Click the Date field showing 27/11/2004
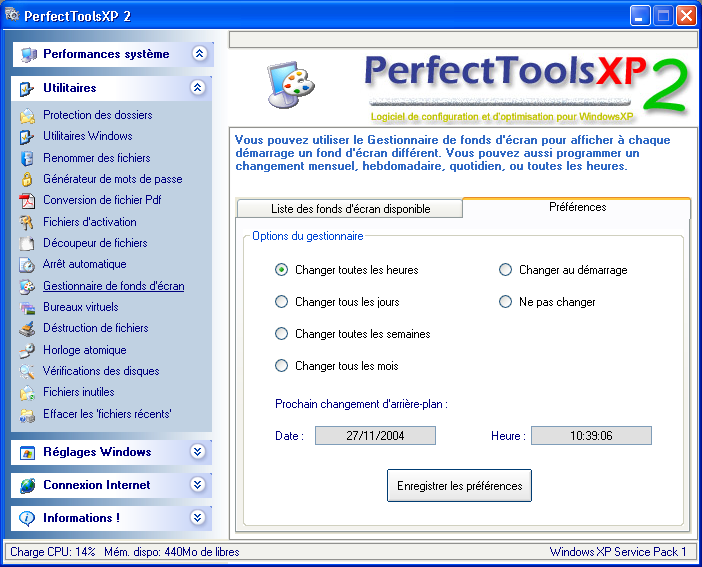The width and height of the screenshot is (702, 567). [x=375, y=435]
